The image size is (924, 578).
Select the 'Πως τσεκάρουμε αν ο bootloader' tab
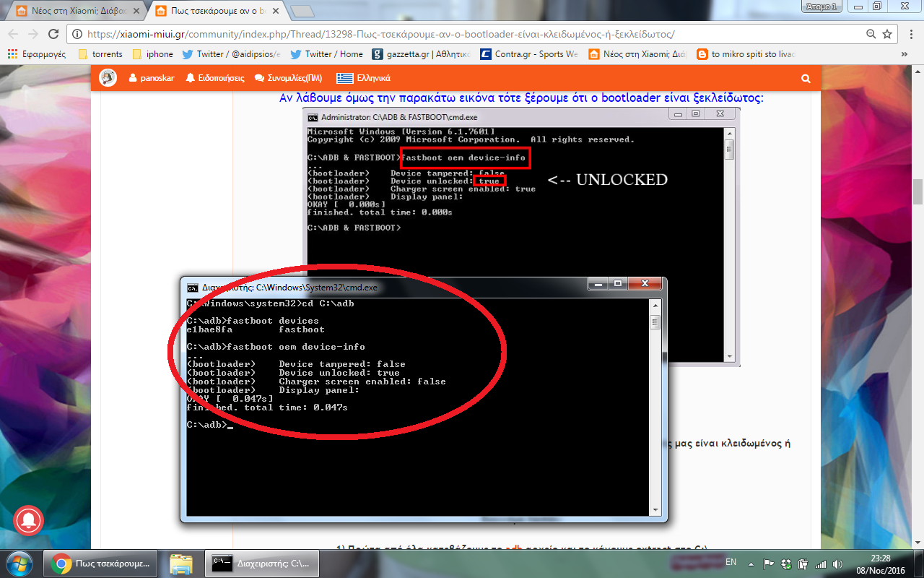point(217,11)
